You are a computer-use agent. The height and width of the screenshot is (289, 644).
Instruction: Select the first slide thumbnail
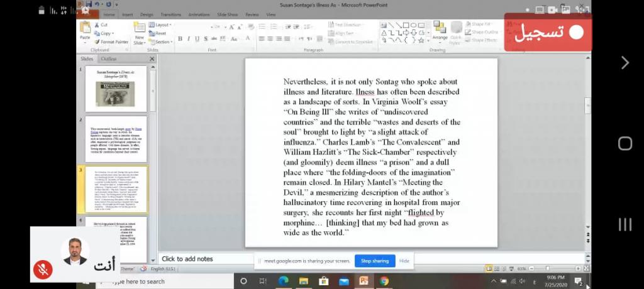pyautogui.click(x=116, y=89)
